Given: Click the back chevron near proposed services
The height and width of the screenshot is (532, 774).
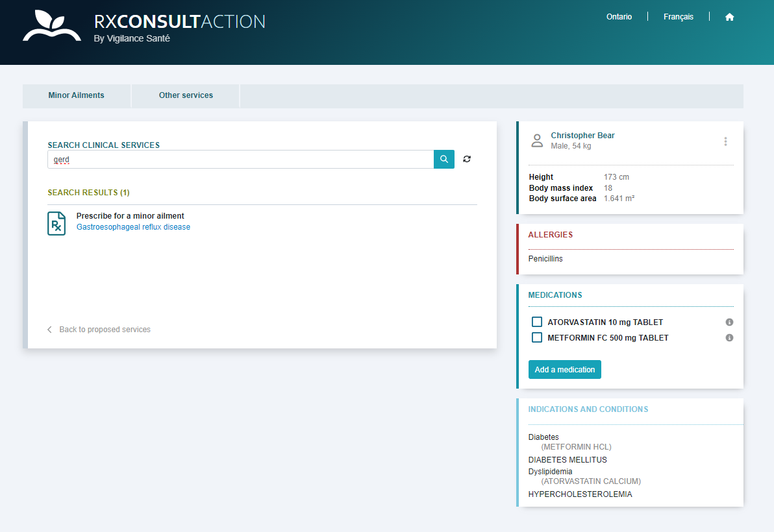Looking at the screenshot, I should 49,330.
